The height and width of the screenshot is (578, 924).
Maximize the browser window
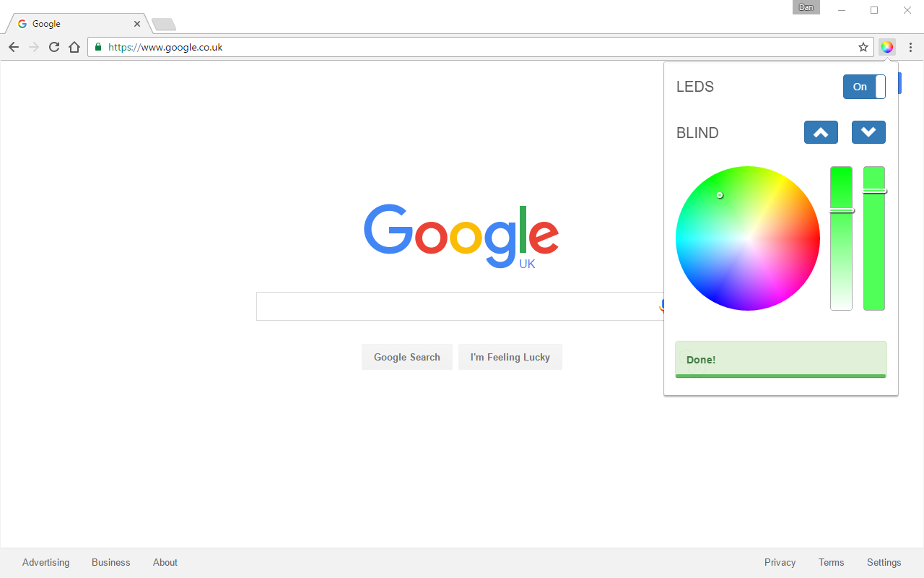874,10
